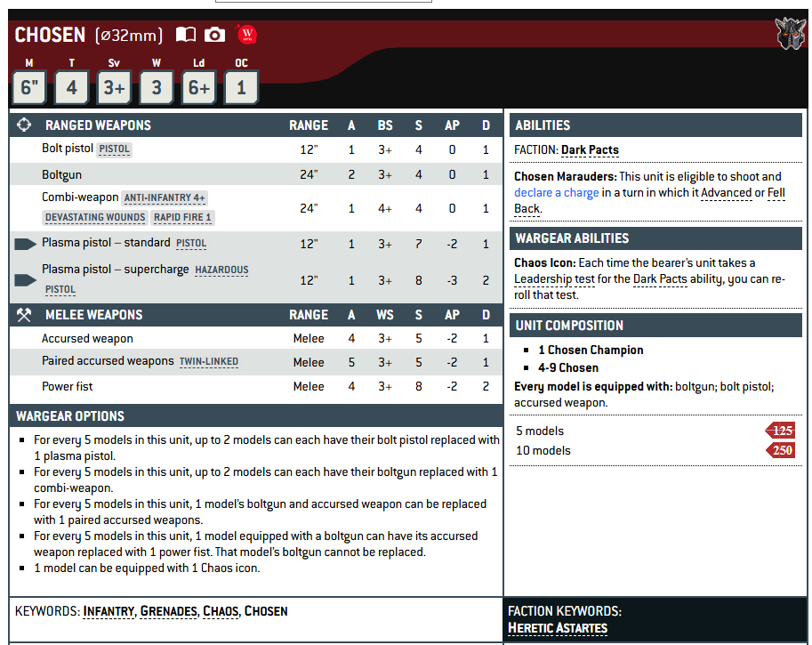The width and height of the screenshot is (812, 645).
Task: Click the ranged weapons crosshair icon
Action: tap(24, 125)
